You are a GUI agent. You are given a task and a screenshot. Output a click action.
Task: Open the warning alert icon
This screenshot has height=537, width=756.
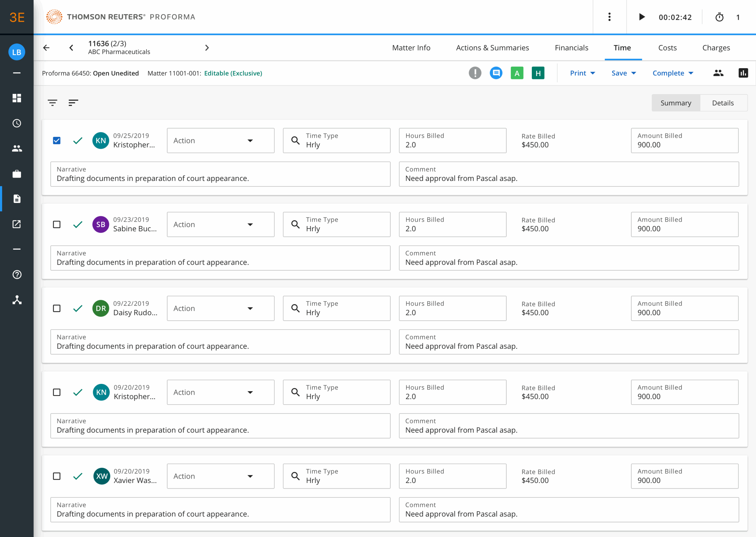tap(475, 73)
